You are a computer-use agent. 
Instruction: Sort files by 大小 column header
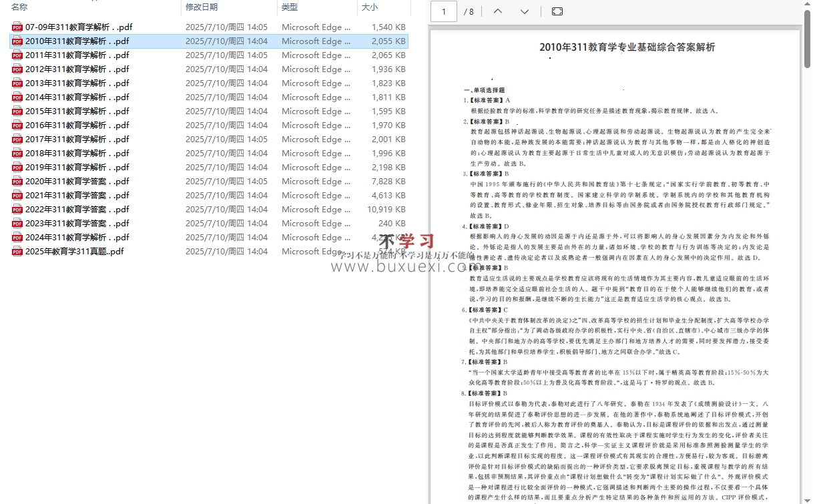(369, 7)
